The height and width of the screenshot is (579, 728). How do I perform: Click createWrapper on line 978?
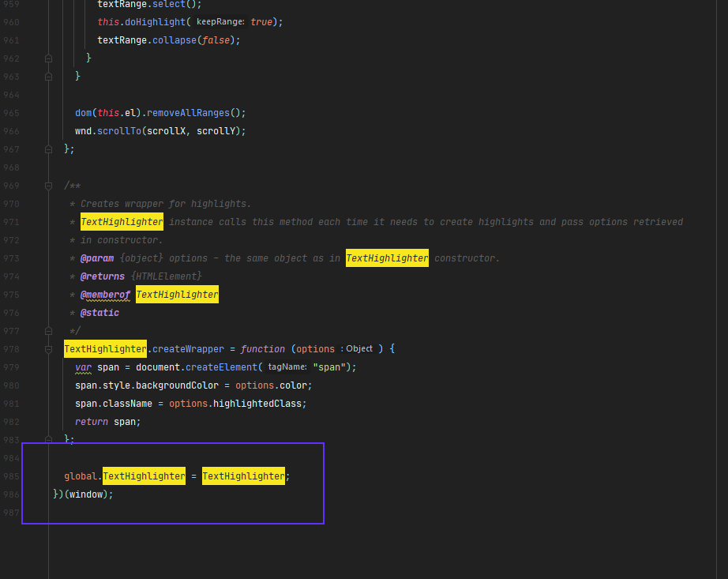[x=188, y=349]
